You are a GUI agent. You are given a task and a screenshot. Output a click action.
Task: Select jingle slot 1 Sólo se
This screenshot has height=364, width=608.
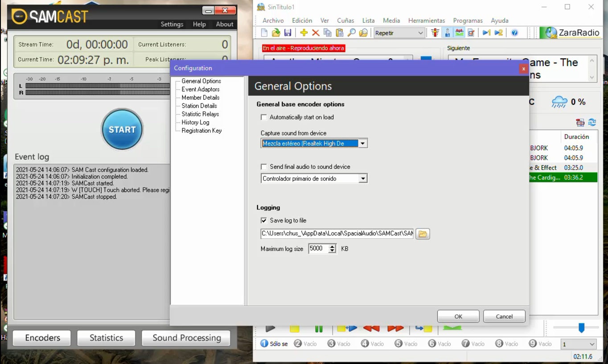(x=274, y=344)
